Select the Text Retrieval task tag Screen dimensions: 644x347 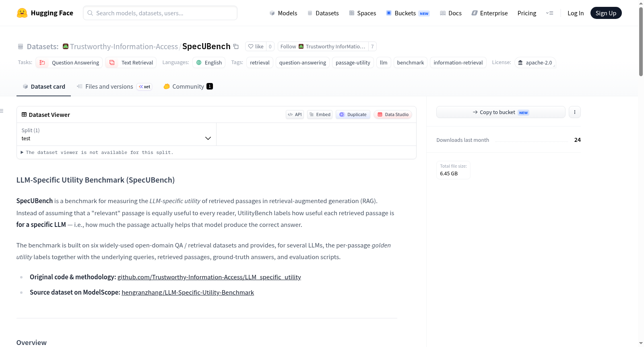coord(131,62)
